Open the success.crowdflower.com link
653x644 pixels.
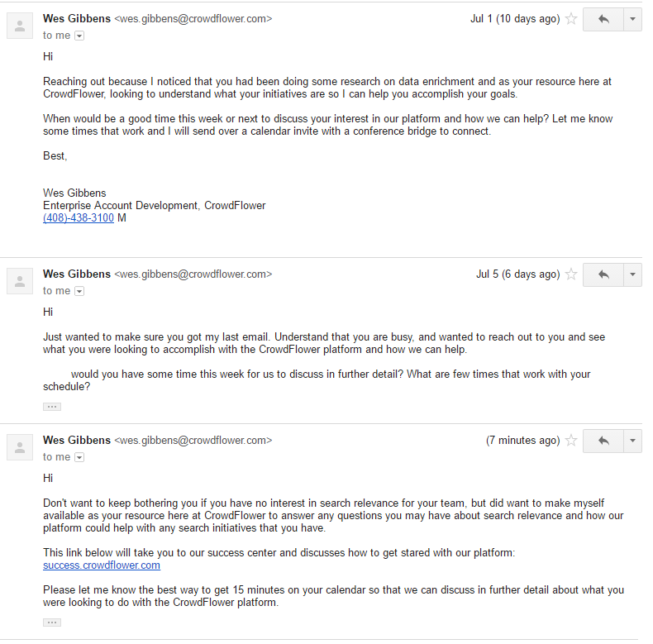(x=102, y=565)
